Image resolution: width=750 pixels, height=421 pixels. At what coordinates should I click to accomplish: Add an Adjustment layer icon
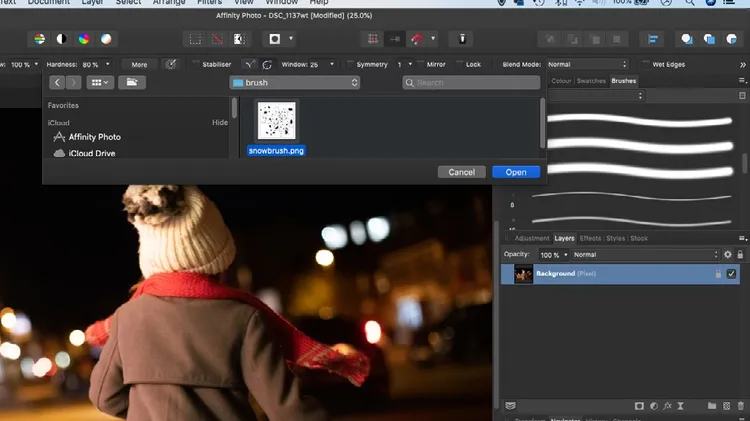click(653, 406)
